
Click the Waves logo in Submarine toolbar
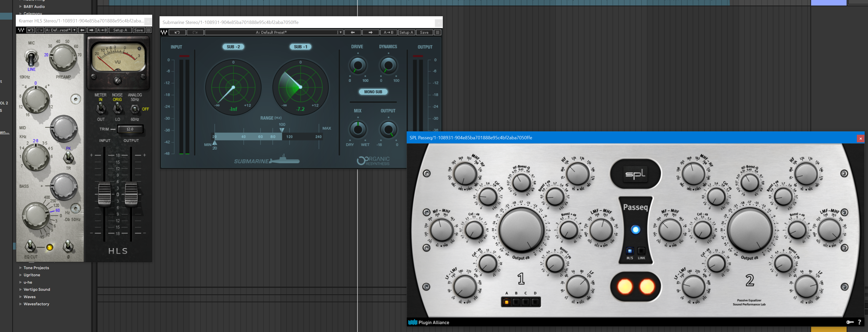(x=164, y=32)
